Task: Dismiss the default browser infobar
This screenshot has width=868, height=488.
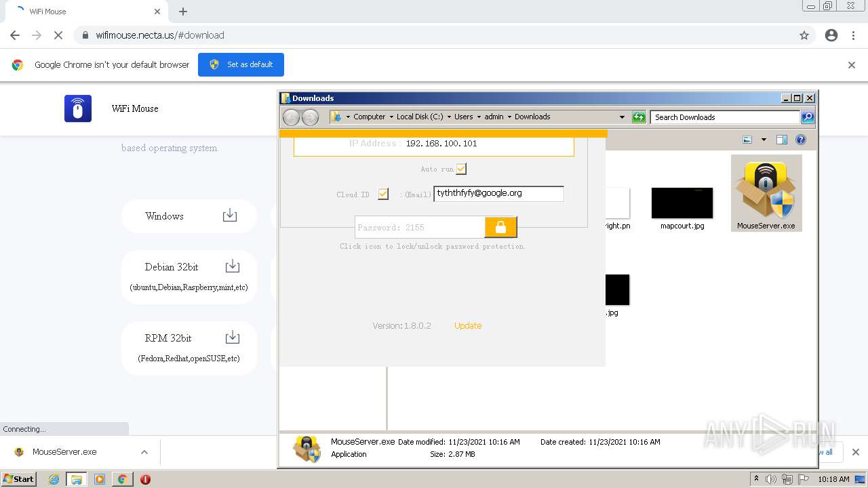Action: (x=852, y=65)
